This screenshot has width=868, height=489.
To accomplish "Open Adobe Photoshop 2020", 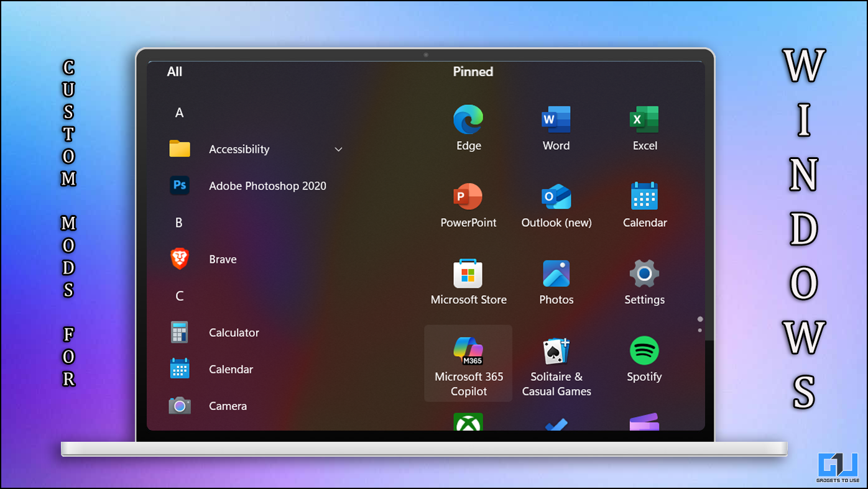I will click(x=267, y=185).
